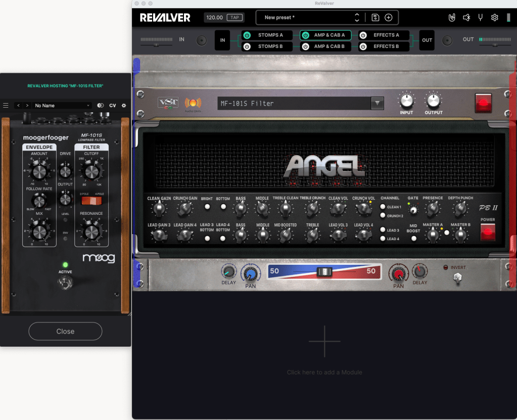Select the CLEAN 1 channel

pyautogui.click(x=383, y=207)
